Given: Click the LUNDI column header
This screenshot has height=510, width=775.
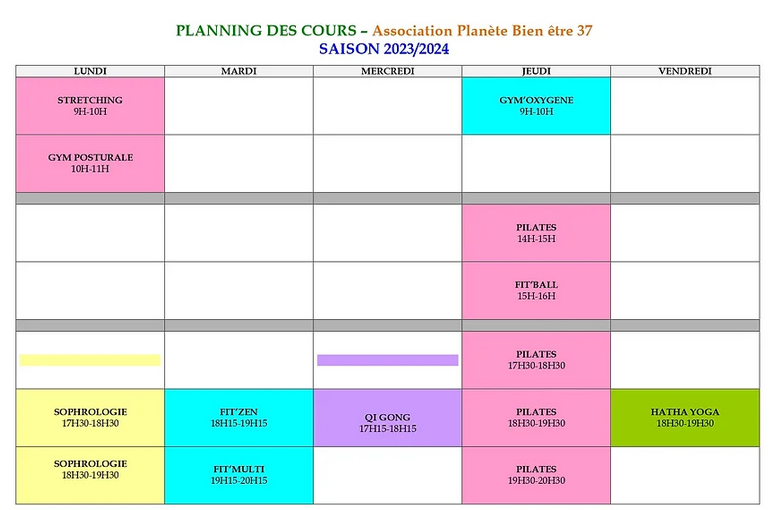Looking at the screenshot, I should tap(90, 71).
